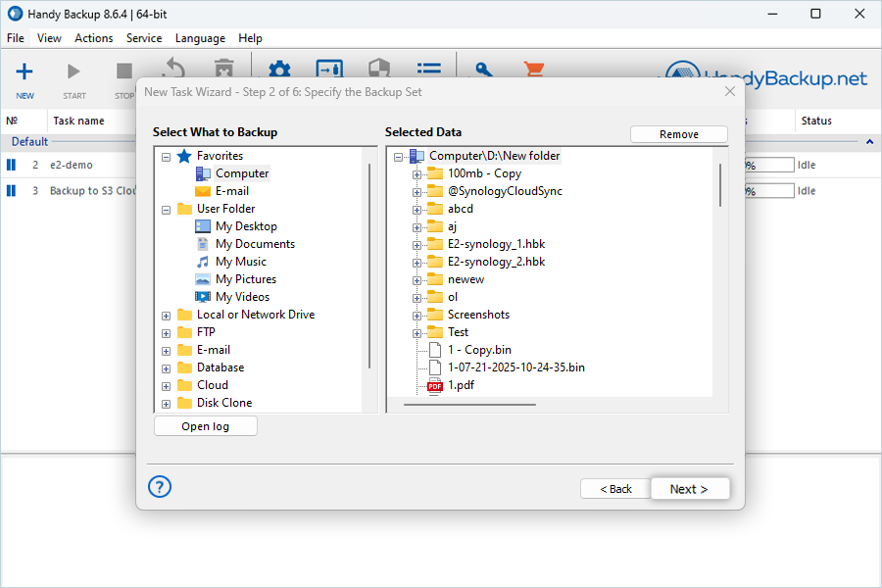Click the settings gear toolbar icon
The height and width of the screenshot is (588, 882).
(279, 70)
